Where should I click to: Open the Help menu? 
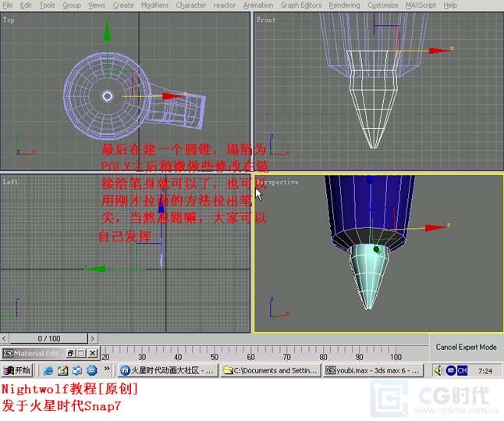[x=450, y=5]
